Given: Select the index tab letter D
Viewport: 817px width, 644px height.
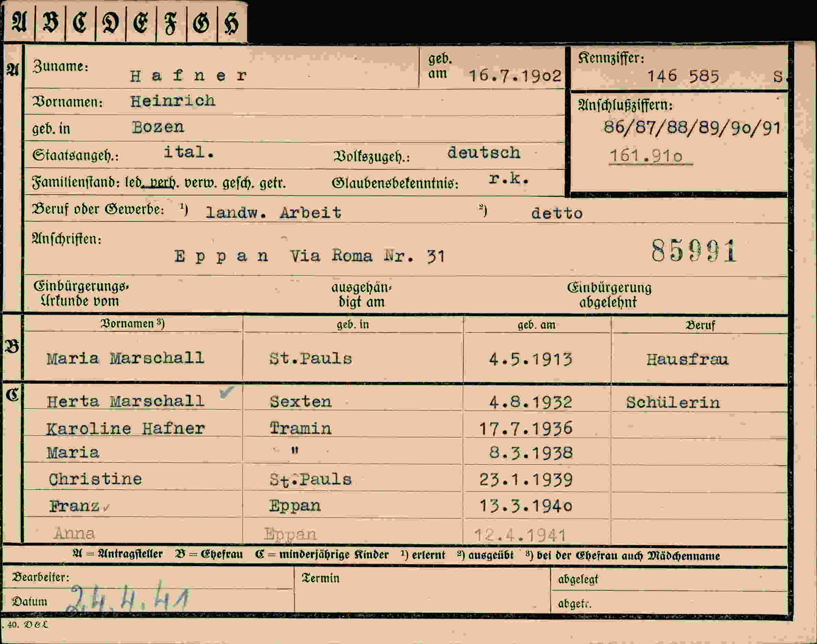Looking at the screenshot, I should pos(110,22).
